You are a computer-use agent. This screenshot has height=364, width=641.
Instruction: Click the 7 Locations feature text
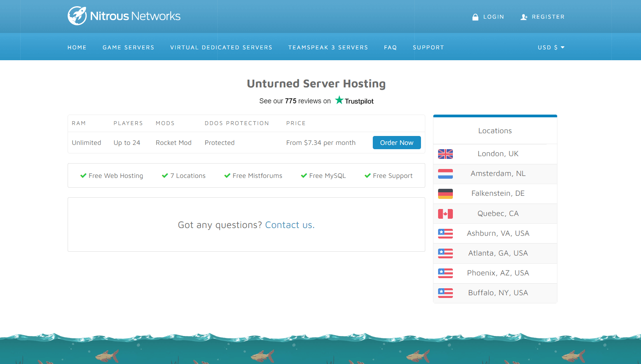[x=188, y=176]
